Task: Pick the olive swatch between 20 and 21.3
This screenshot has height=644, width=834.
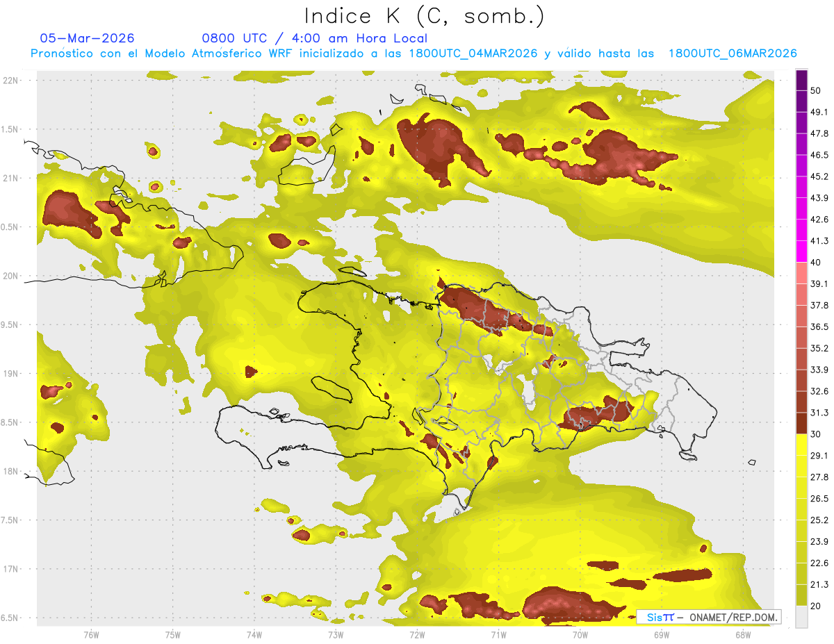Action: (x=801, y=595)
